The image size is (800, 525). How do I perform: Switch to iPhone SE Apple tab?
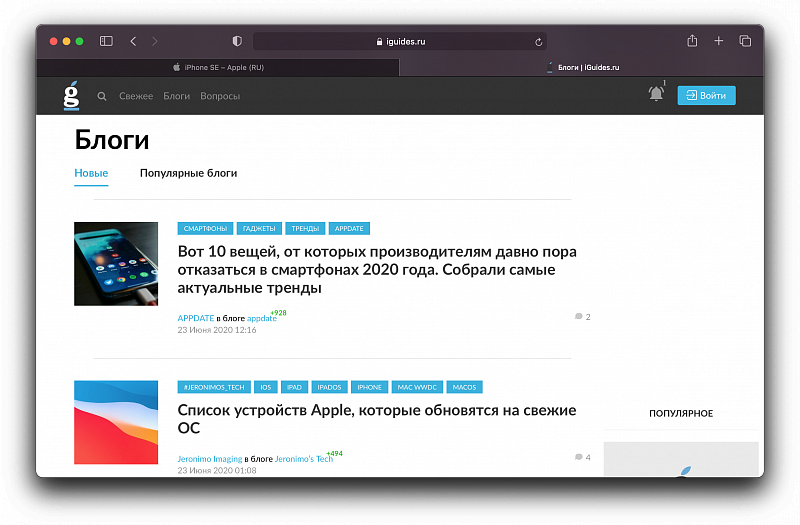217,67
